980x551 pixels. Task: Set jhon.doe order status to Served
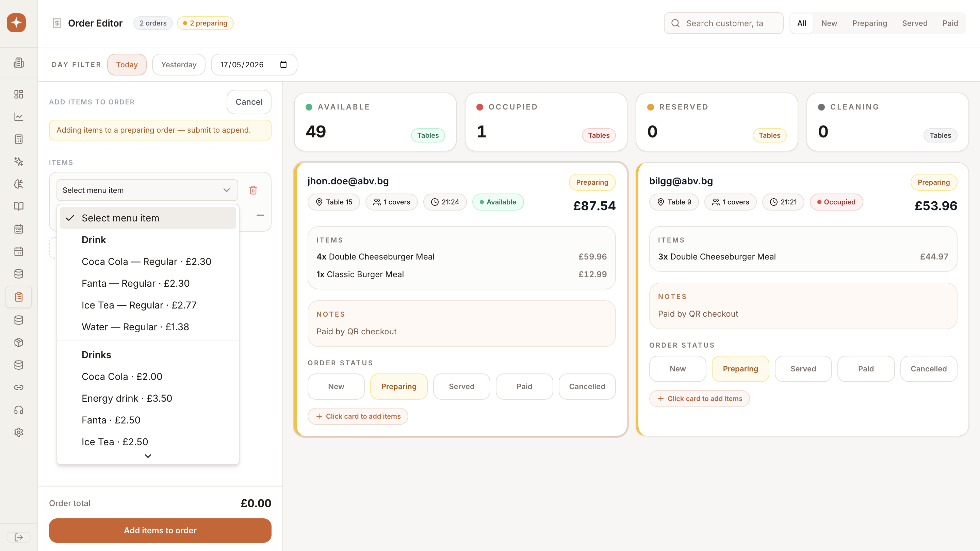pyautogui.click(x=461, y=386)
